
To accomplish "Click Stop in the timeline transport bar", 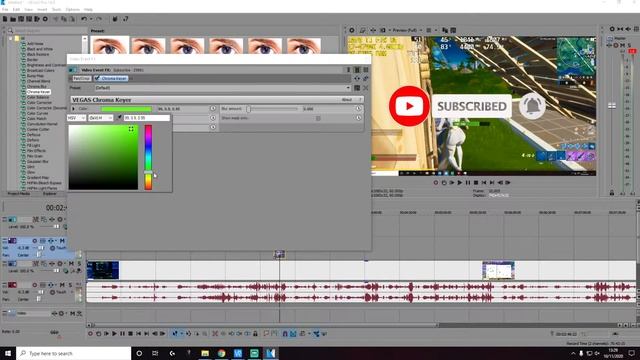I will pyautogui.click(x=130, y=333).
